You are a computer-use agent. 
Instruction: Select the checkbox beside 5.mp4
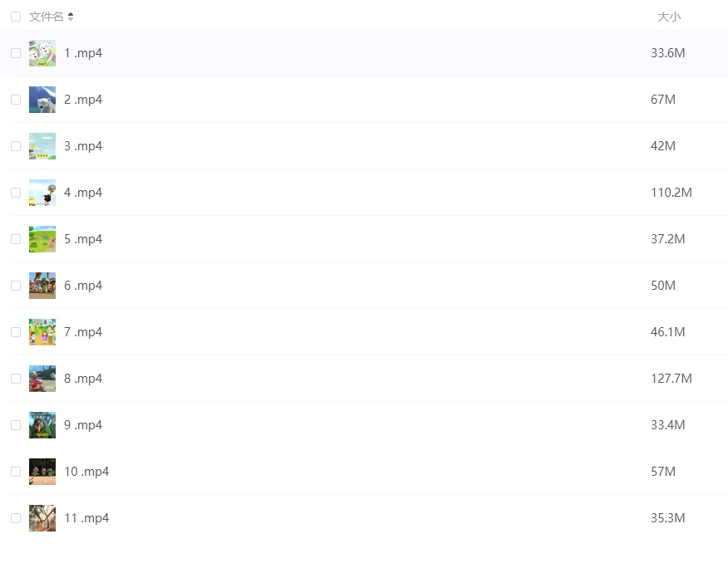[16, 239]
